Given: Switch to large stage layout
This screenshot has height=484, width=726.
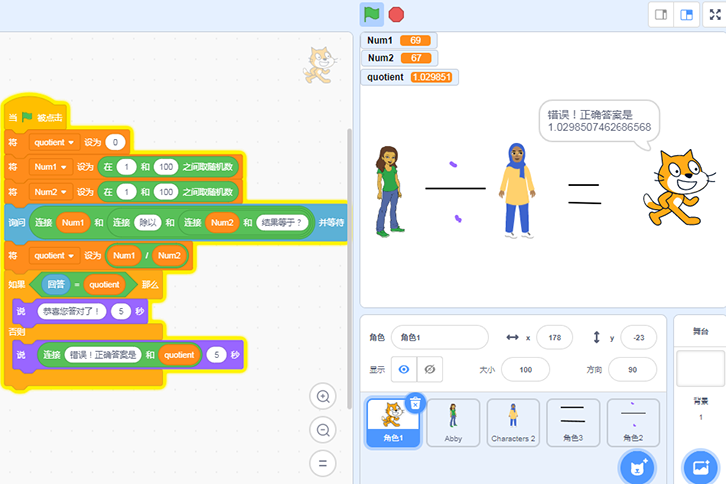Looking at the screenshot, I should (686, 14).
